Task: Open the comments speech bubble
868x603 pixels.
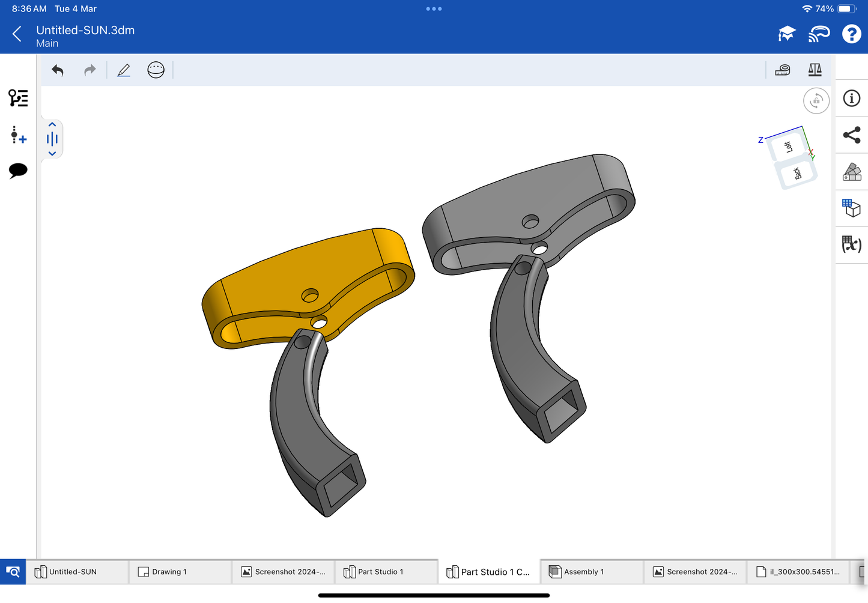Action: [x=18, y=171]
